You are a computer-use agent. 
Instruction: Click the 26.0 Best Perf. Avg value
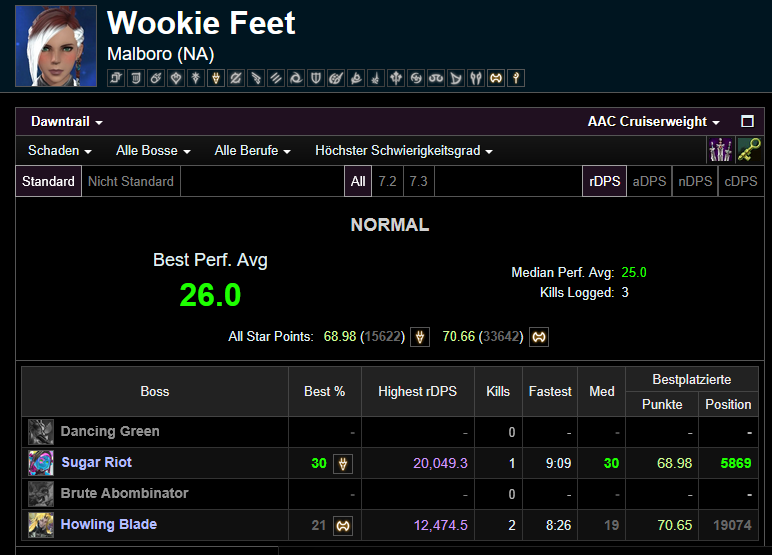pos(210,295)
